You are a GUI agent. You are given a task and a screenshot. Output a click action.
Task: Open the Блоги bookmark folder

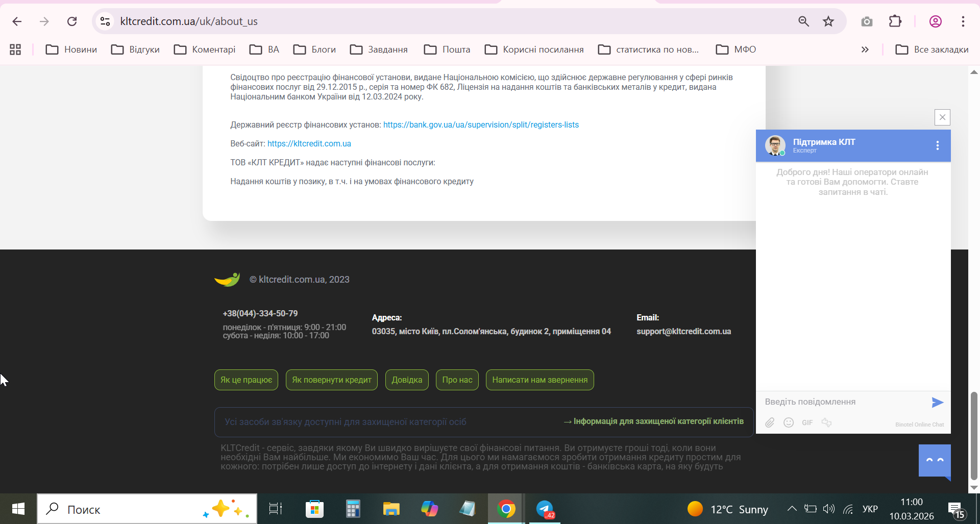point(314,49)
